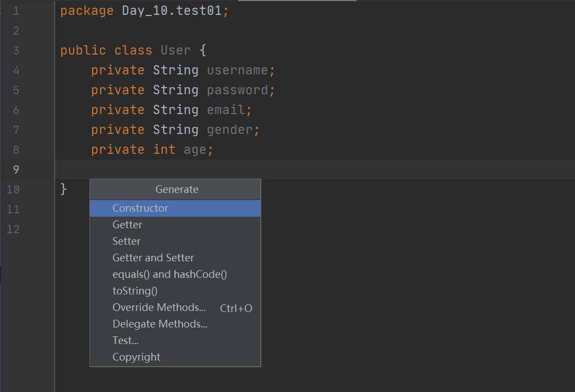Place the cursor on the username field
The height and width of the screenshot is (392, 575).
237,71
